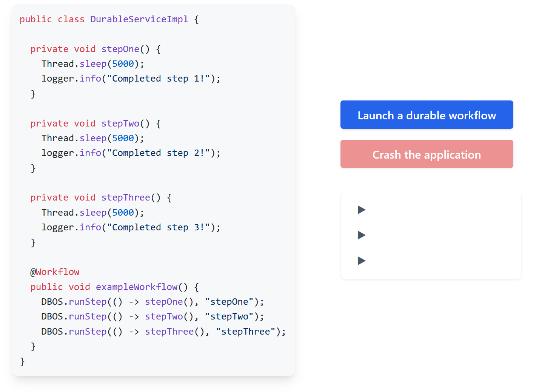Click the Completed step 1 log message

coord(131,78)
